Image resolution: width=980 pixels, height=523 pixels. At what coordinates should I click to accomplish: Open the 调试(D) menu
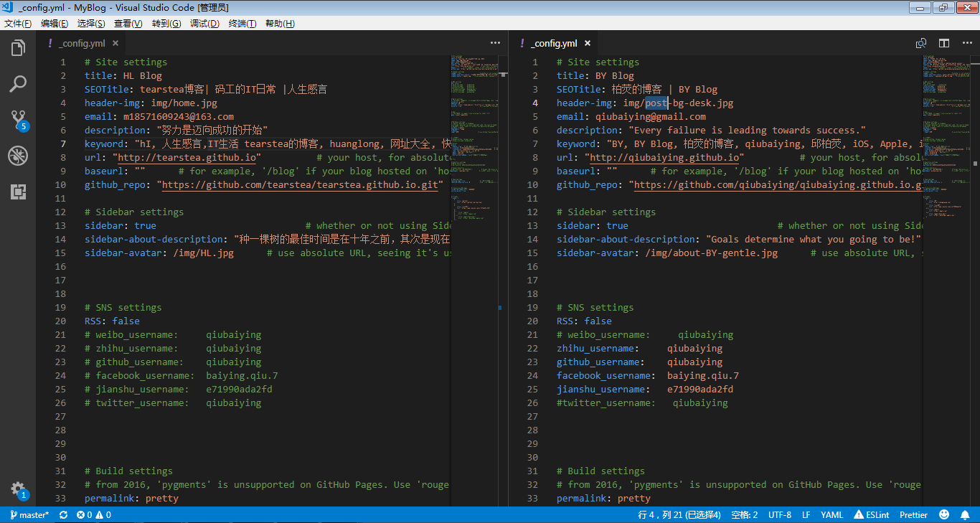point(204,24)
